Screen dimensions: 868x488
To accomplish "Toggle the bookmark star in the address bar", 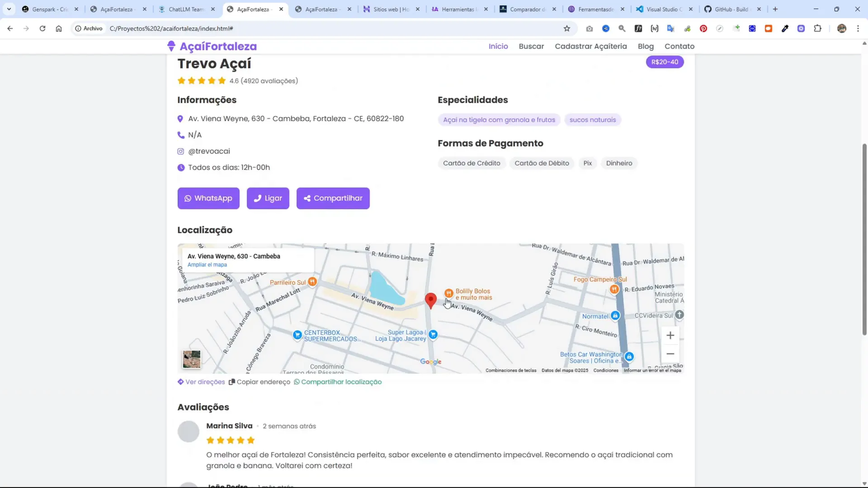I will click(x=566, y=28).
